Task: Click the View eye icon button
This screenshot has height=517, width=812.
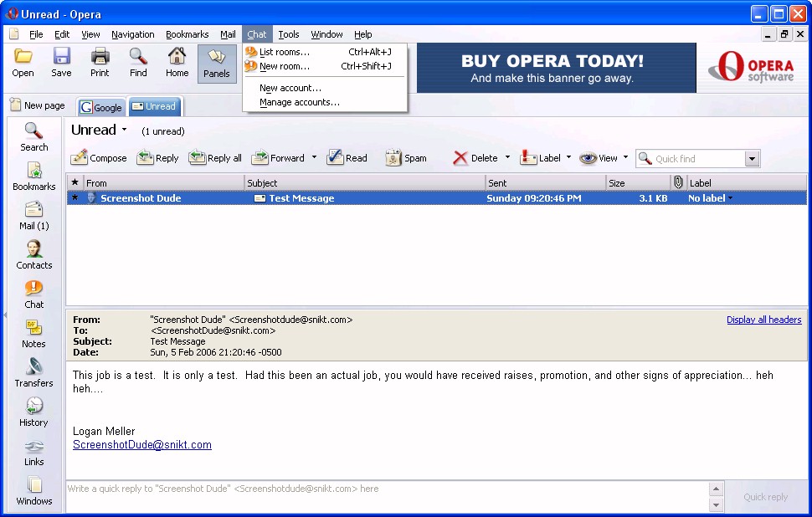Action: click(599, 158)
